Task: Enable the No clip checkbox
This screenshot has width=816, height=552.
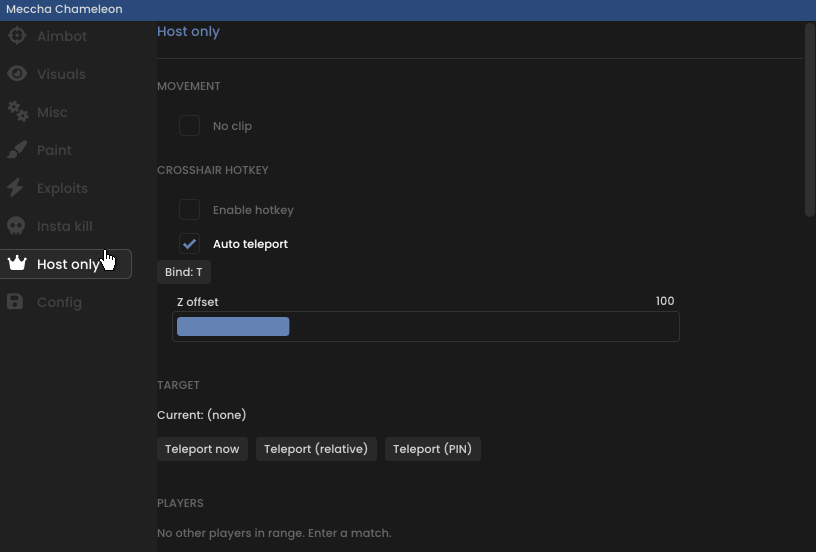Action: (x=189, y=125)
